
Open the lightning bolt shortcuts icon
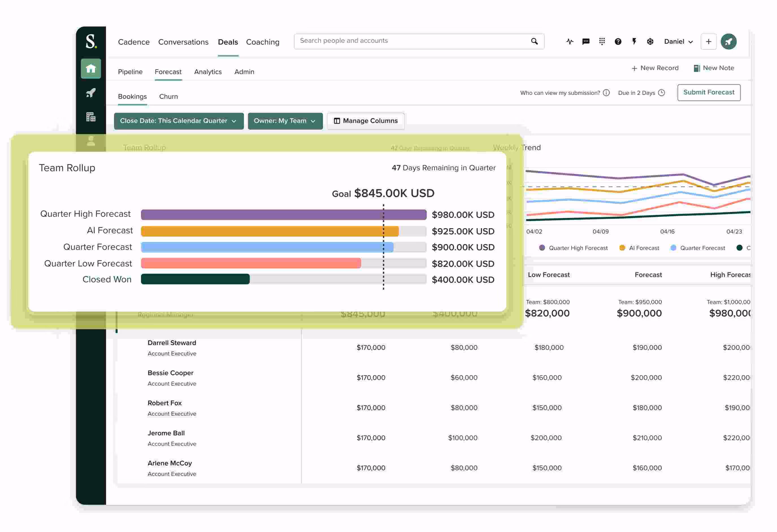[x=634, y=41]
